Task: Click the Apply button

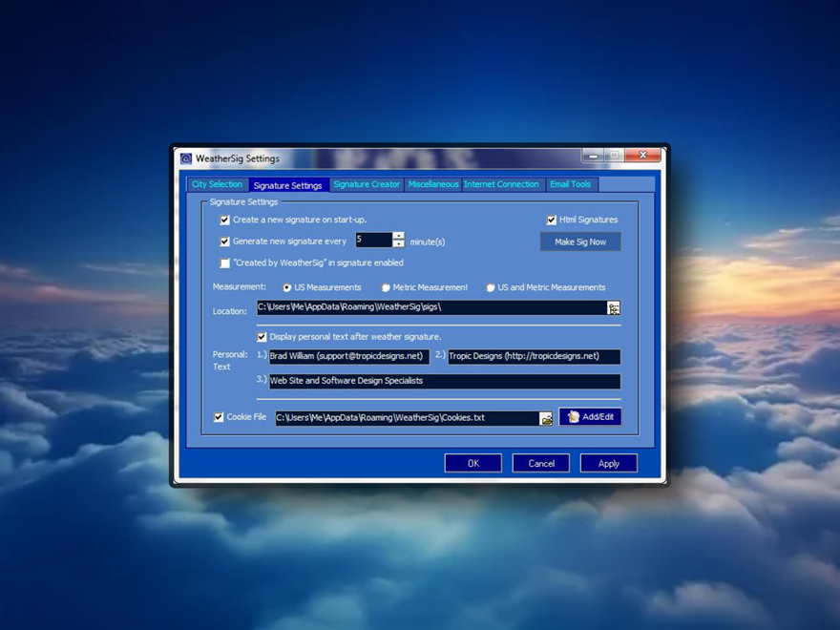Action: pos(609,463)
